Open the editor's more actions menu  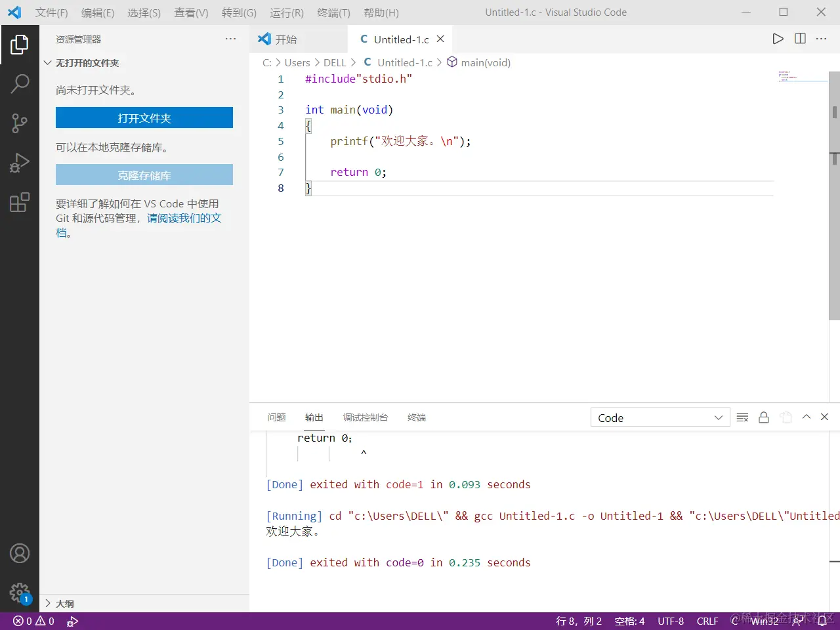[821, 39]
